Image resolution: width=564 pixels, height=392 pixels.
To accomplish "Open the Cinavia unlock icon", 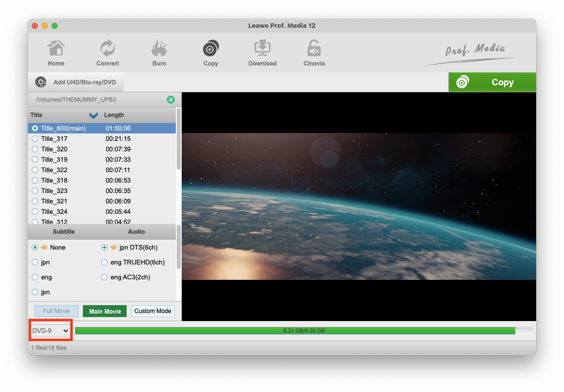I will point(314,49).
